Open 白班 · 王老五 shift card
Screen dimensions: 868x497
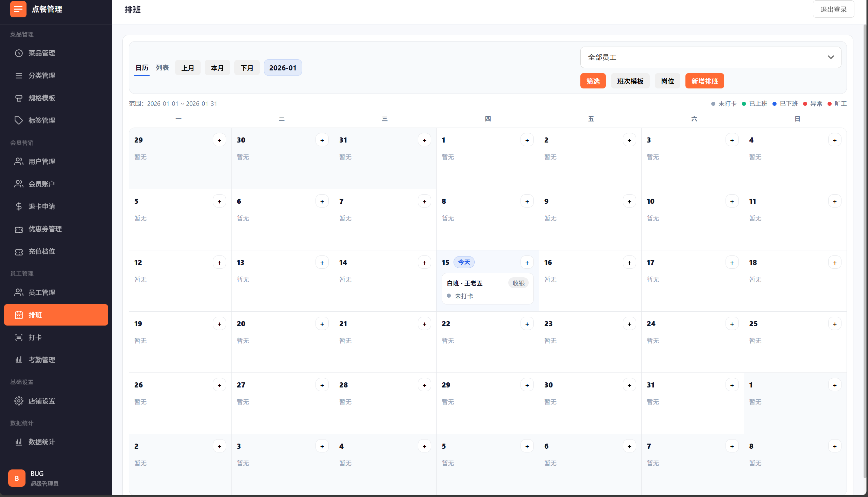click(x=487, y=289)
